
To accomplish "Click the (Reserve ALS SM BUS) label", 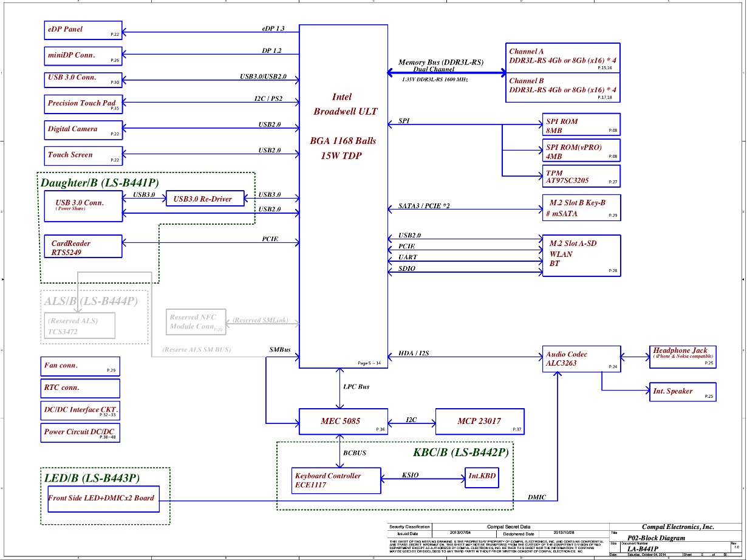I will tap(196, 350).
